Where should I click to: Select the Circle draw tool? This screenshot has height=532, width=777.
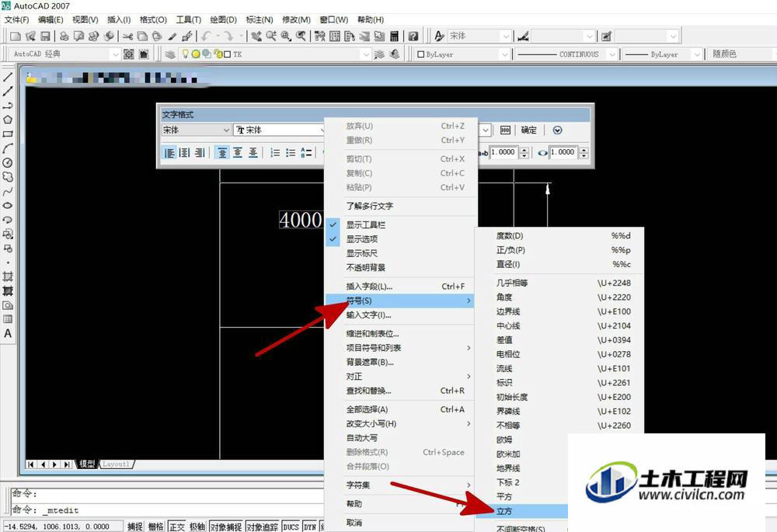[x=8, y=162]
